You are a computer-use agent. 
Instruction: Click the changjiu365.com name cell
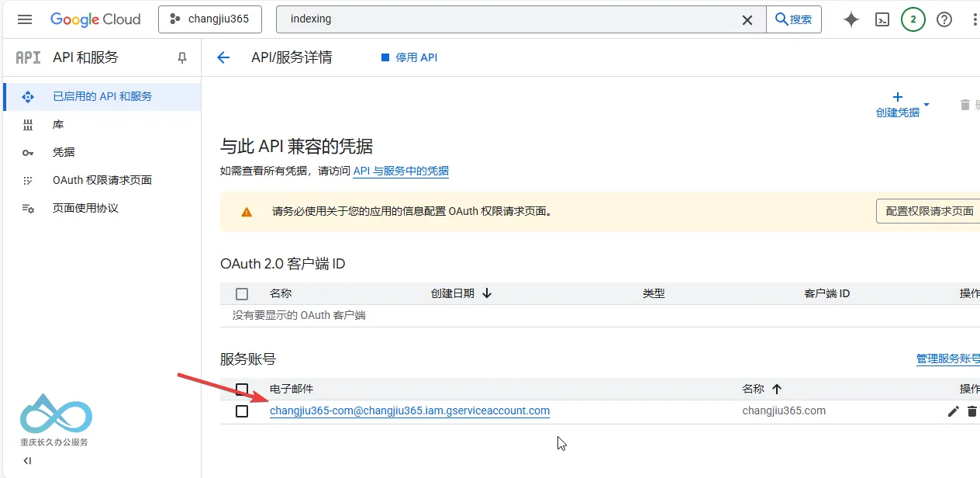click(784, 410)
